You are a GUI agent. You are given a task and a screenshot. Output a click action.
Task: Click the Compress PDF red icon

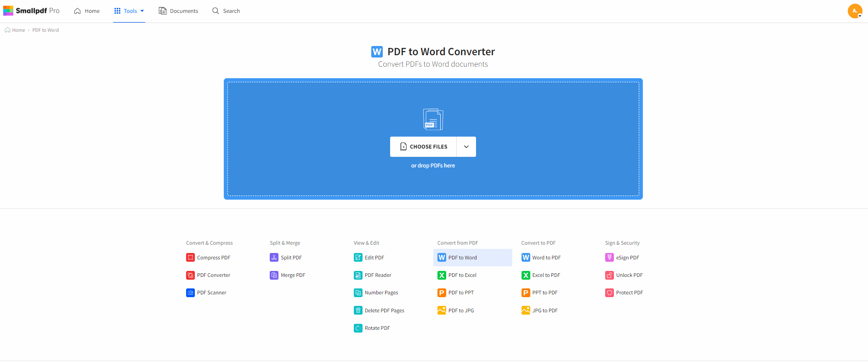click(190, 258)
